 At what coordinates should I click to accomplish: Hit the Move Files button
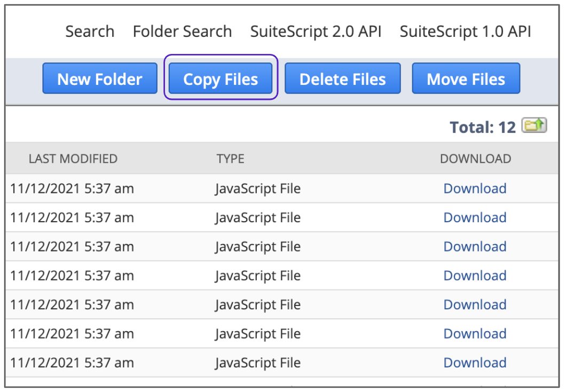tap(466, 79)
